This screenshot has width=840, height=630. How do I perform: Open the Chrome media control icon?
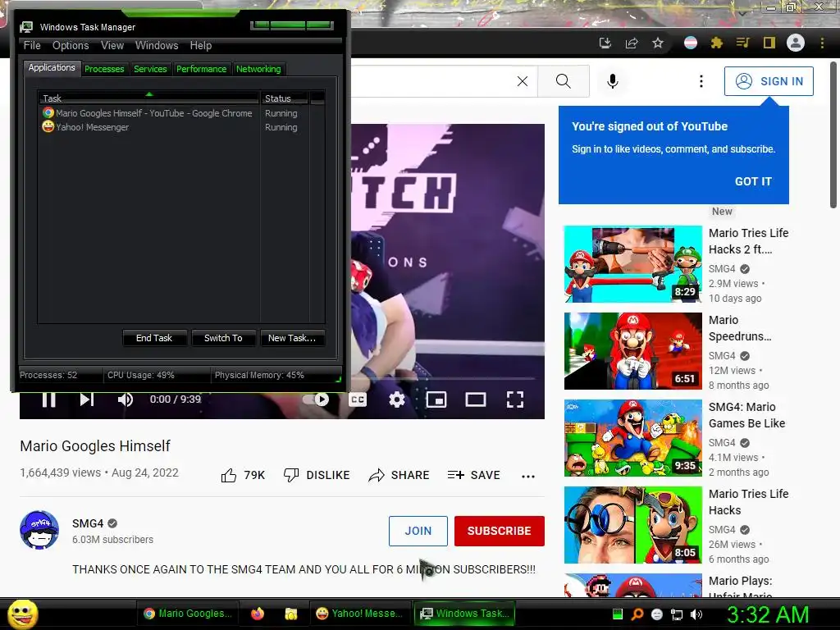point(742,43)
